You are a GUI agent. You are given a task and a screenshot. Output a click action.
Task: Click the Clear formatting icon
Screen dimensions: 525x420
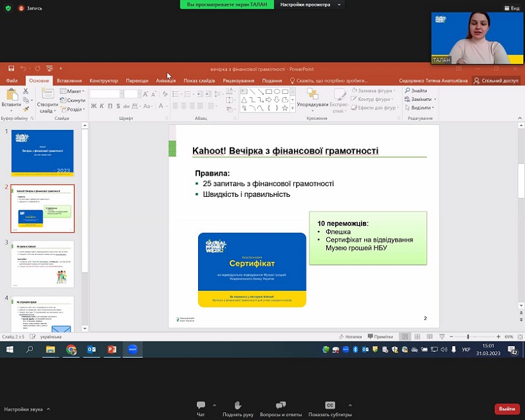pos(165,95)
